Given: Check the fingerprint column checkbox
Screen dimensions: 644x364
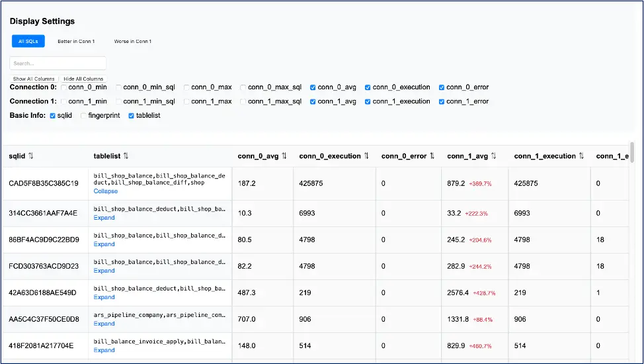Looking at the screenshot, I should (x=84, y=116).
